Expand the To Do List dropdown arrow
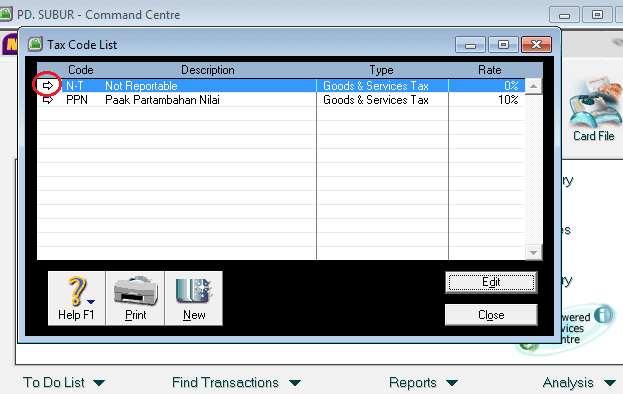 pos(99,383)
